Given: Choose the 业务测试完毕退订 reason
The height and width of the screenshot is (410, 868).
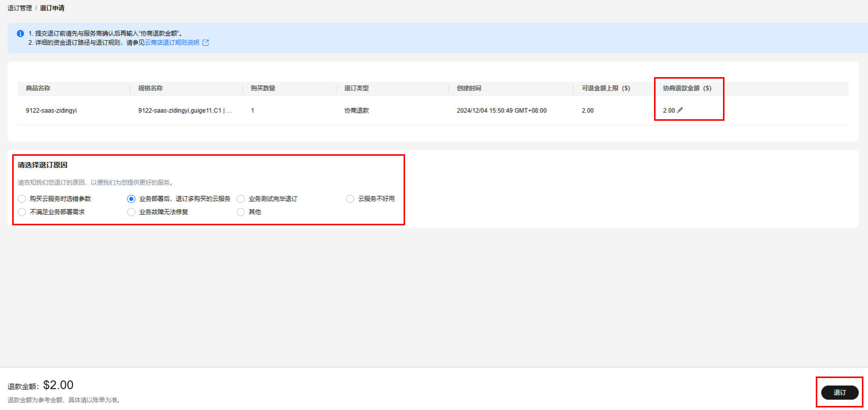Looking at the screenshot, I should [x=241, y=199].
